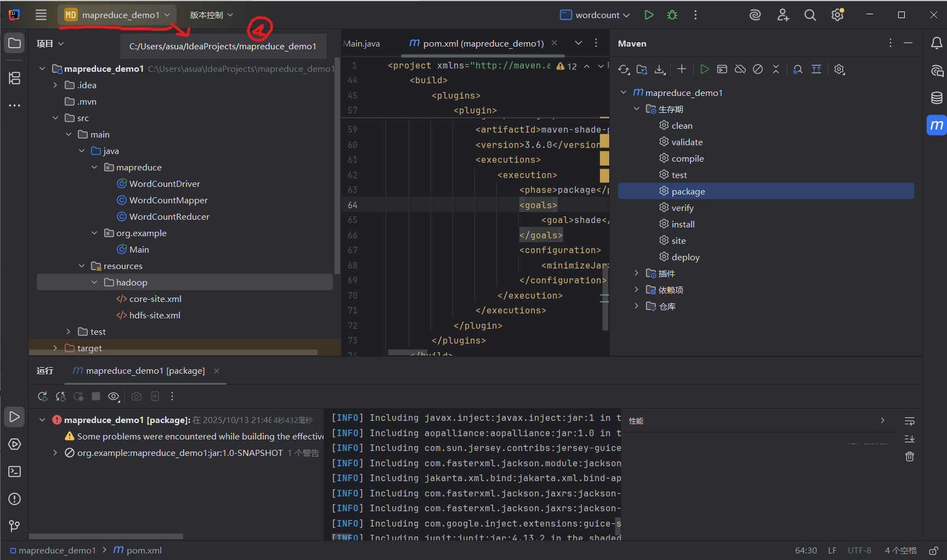Toggle Maven offline mode

pyautogui.click(x=740, y=69)
